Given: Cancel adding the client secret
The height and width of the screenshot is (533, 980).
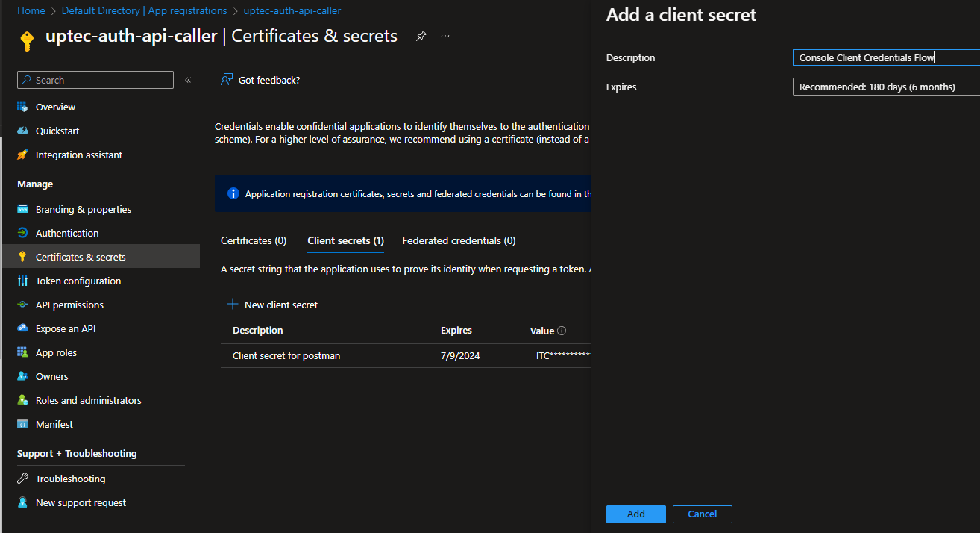Looking at the screenshot, I should tap(702, 514).
